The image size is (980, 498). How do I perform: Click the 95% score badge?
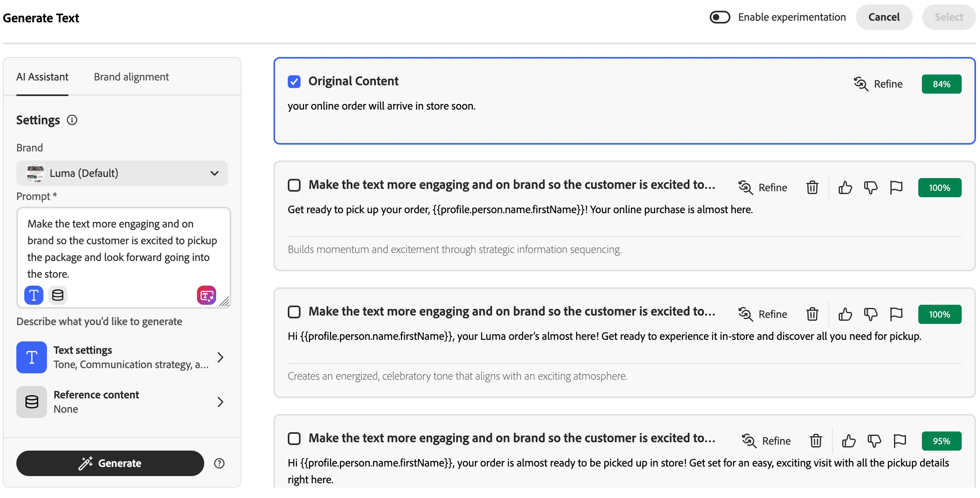point(942,441)
